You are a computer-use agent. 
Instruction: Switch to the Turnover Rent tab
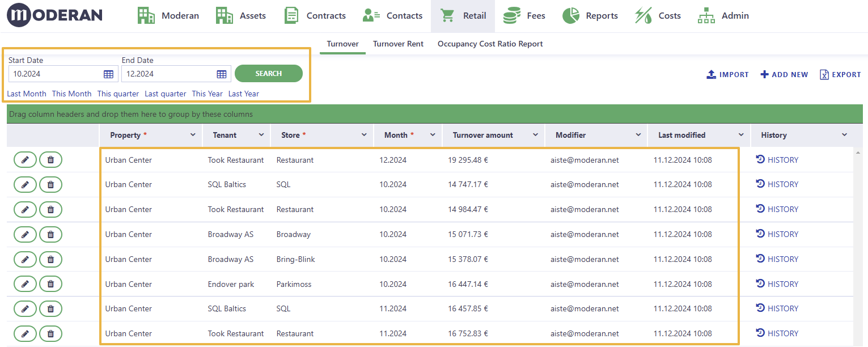point(398,44)
